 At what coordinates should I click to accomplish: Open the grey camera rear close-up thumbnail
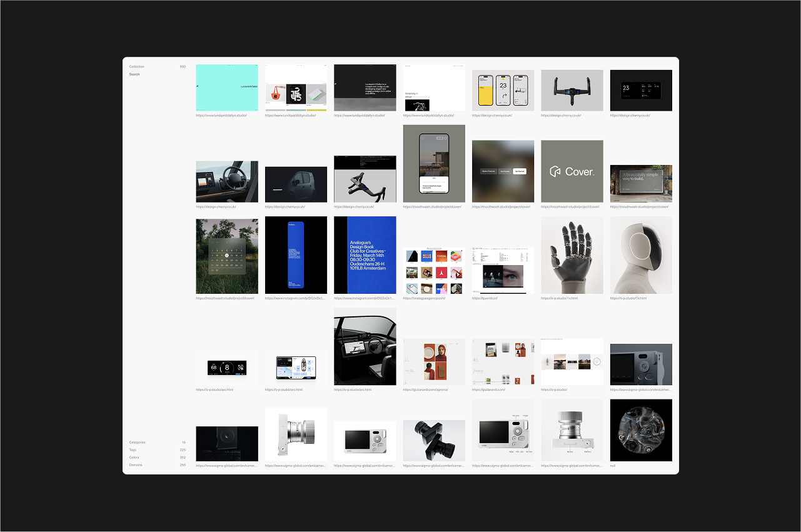point(641,364)
